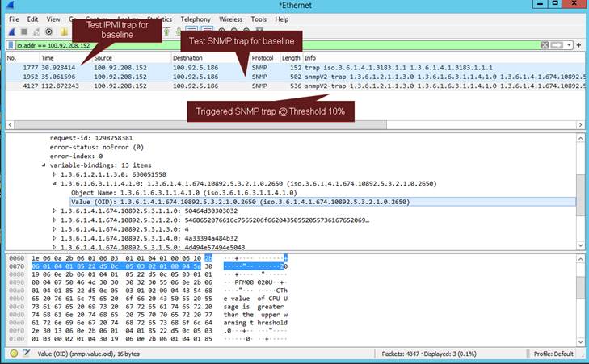
Task: Click packet list scroll-left arrow
Action: coord(11,124)
